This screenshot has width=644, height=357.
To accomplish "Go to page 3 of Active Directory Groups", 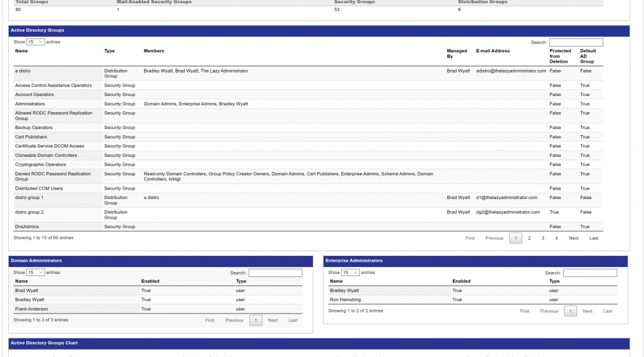I will tap(543, 238).
